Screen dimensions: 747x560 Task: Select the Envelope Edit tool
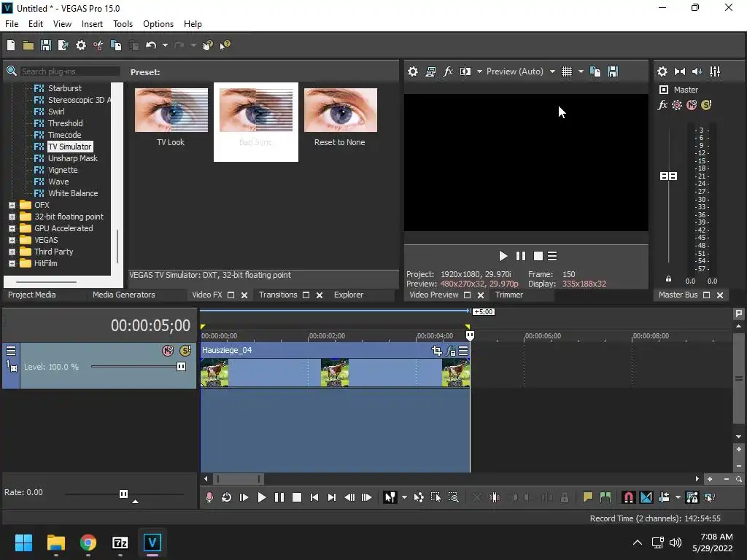(419, 497)
